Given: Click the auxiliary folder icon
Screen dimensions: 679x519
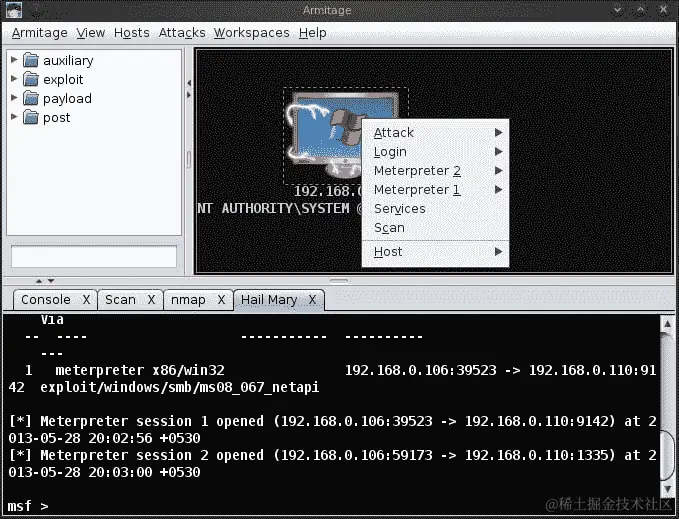Looking at the screenshot, I should click(x=31, y=60).
